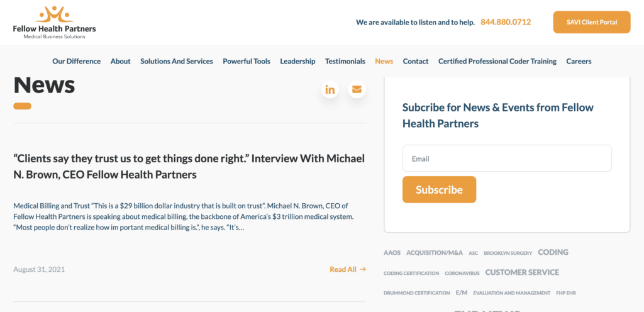The height and width of the screenshot is (312, 644).
Task: Open the SAVI Client Portal
Action: (x=591, y=22)
